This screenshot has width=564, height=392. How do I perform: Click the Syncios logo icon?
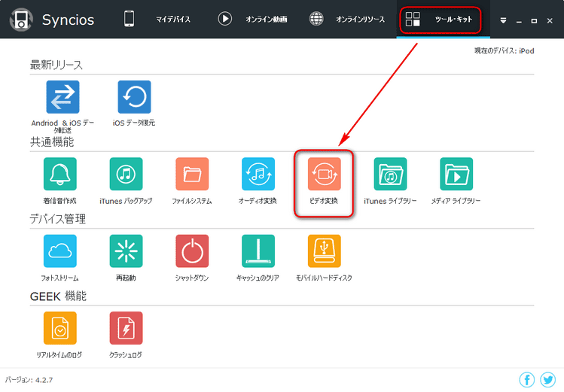21,20
